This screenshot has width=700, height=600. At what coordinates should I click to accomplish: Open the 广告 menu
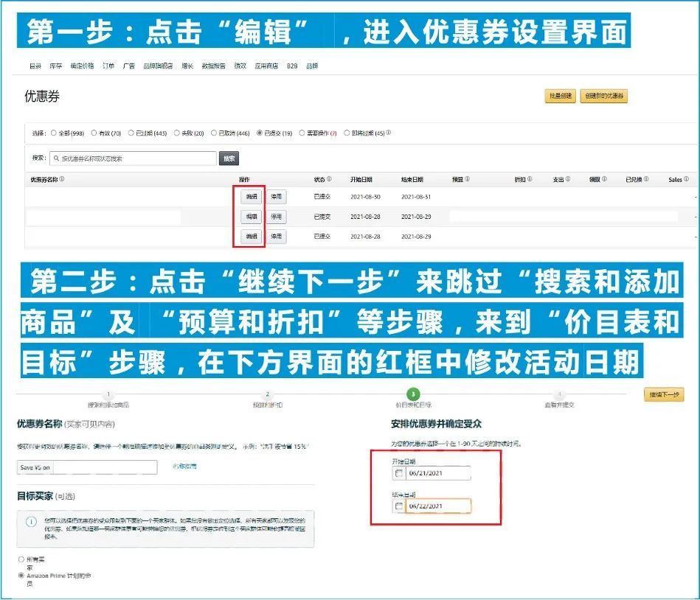[x=129, y=66]
